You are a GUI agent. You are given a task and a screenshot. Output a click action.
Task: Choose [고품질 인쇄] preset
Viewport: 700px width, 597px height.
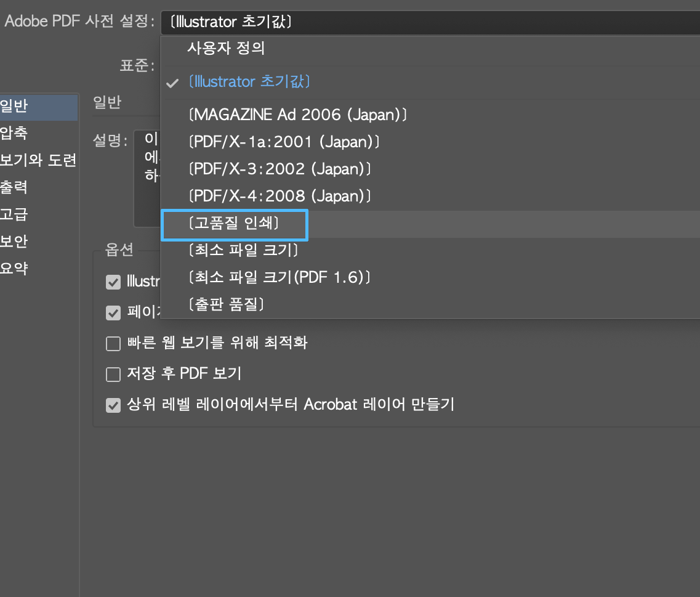click(430, 224)
